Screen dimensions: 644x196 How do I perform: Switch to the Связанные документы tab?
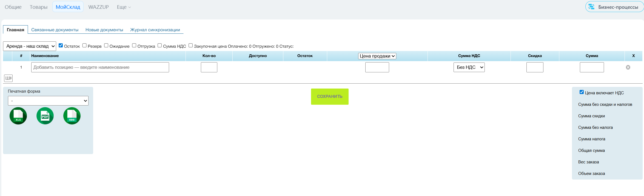55,30
